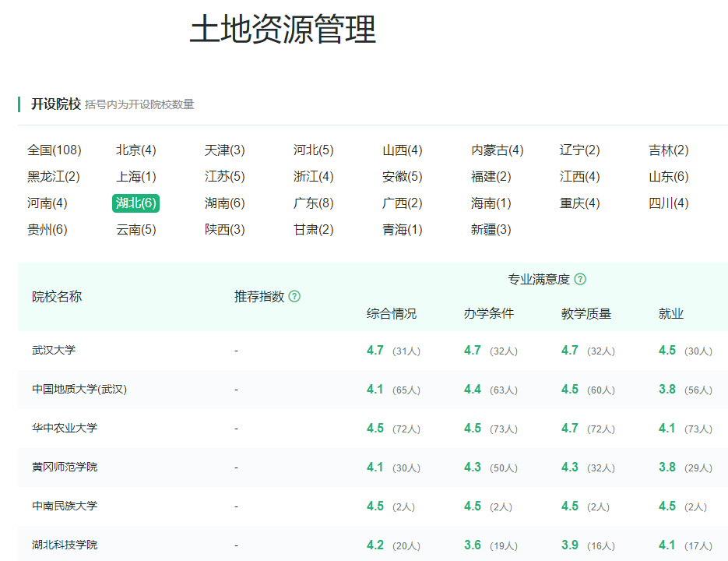The width and height of the screenshot is (728, 561).
Task: Click 教学质量 column header
Action: click(586, 314)
